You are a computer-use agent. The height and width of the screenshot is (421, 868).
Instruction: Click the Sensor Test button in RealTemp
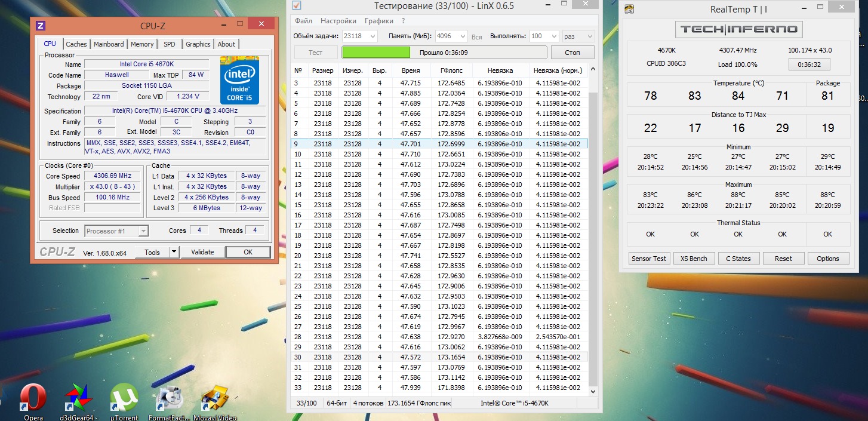point(649,259)
